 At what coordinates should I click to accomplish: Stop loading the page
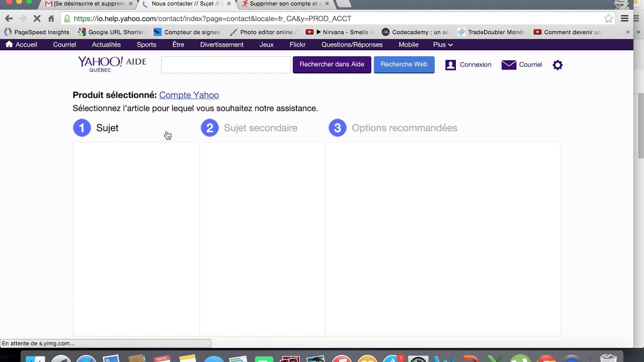pos(37,19)
